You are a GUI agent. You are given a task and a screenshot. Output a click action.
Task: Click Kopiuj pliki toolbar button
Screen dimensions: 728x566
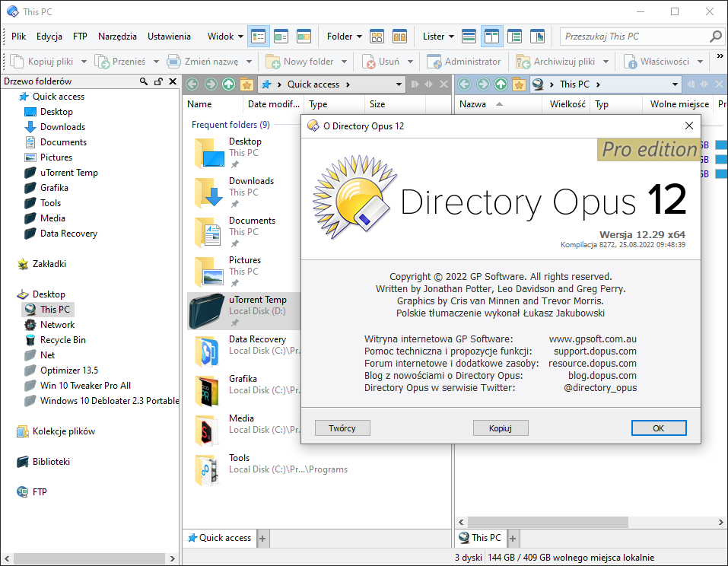(42, 62)
